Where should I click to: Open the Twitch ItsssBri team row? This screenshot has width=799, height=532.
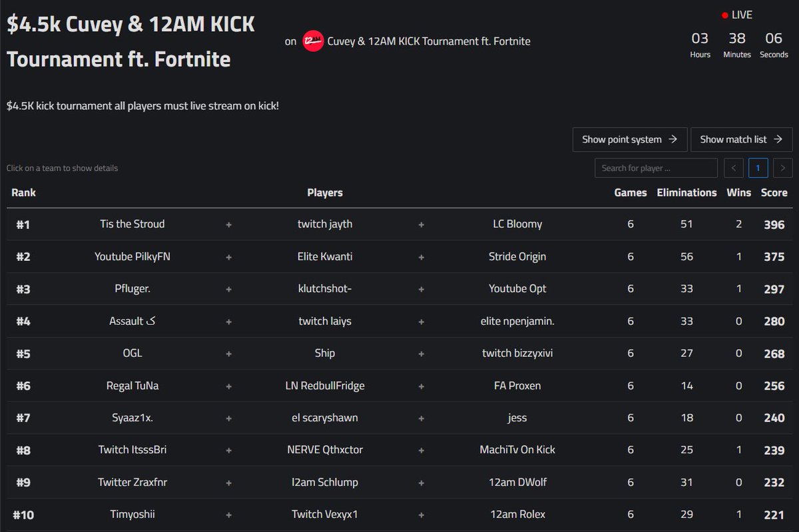(400, 449)
